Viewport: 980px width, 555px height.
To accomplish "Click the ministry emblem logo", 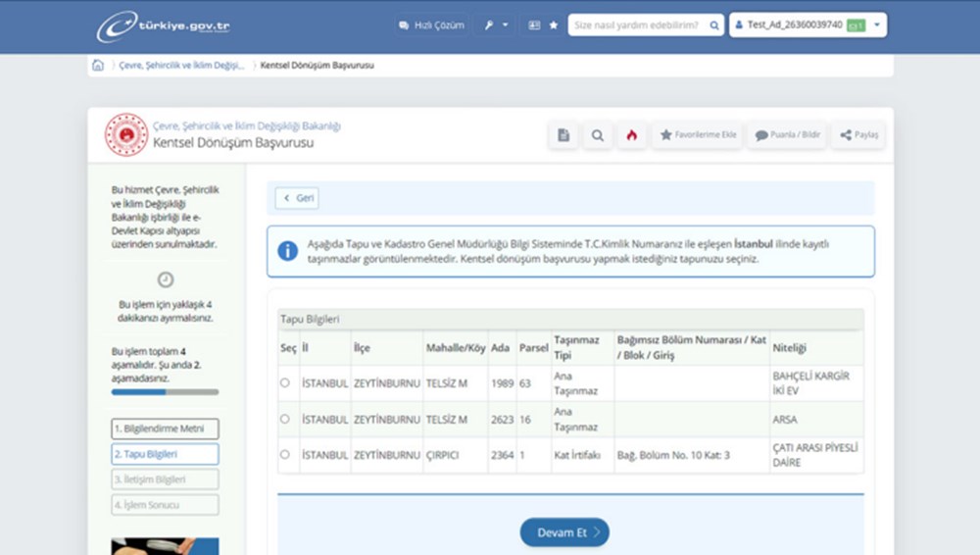I will 126,135.
